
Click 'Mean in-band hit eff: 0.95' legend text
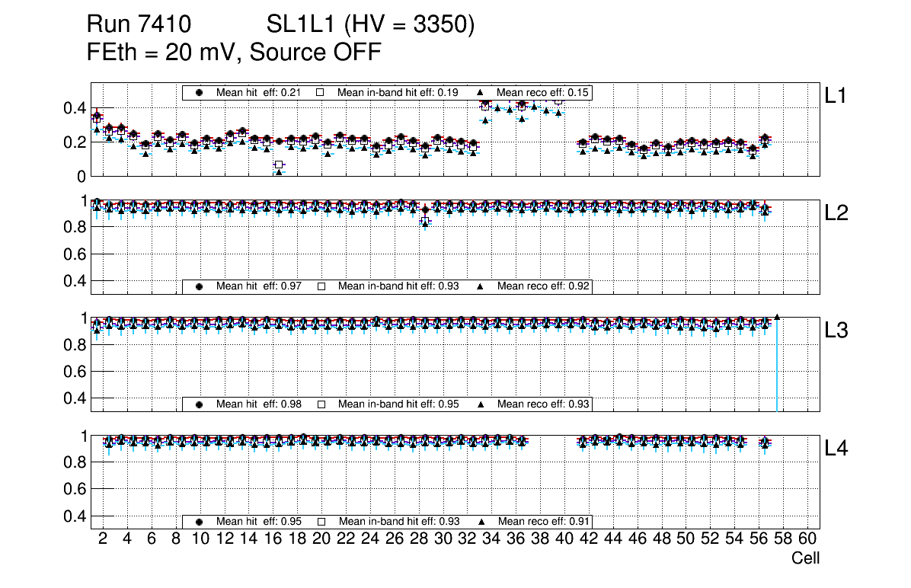[x=398, y=404]
